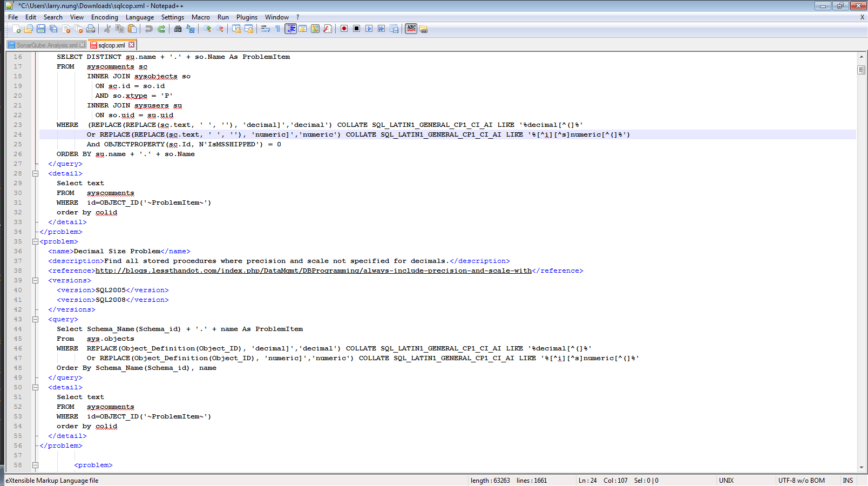This screenshot has height=486, width=868.
Task: Open the Plugins menu
Action: click(x=247, y=17)
